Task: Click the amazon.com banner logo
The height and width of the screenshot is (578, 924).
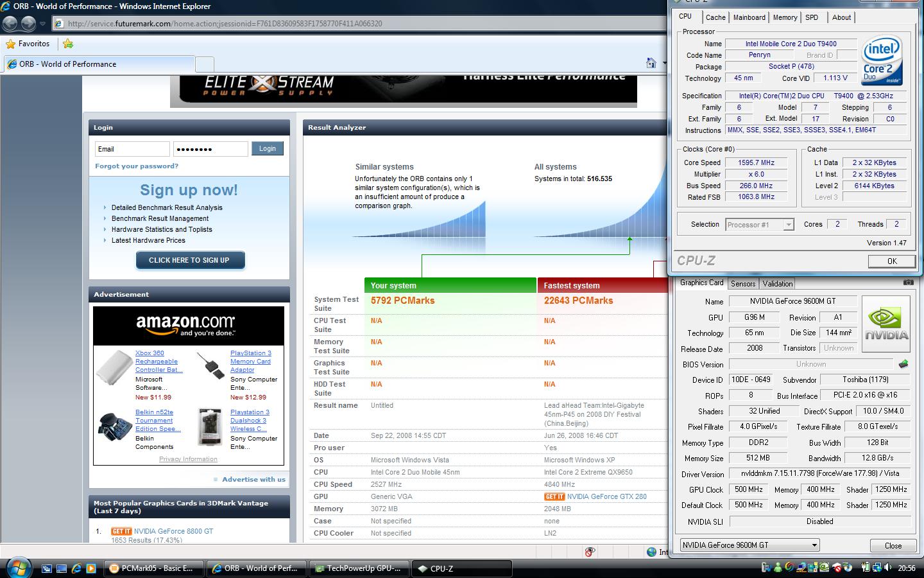Action: (185, 325)
